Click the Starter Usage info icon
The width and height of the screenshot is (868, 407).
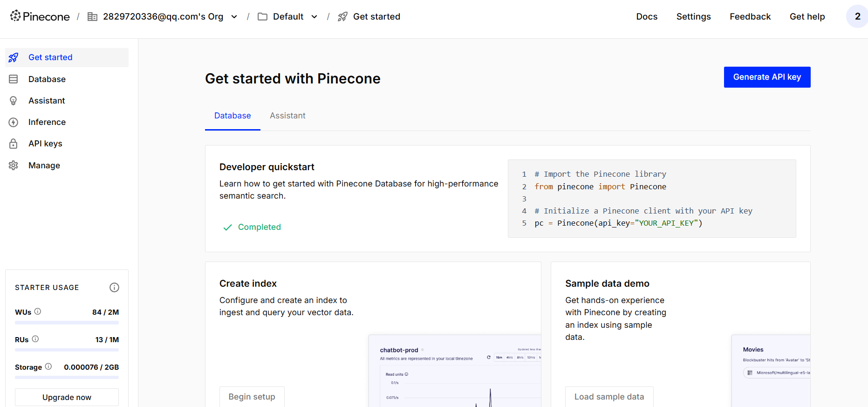[114, 287]
